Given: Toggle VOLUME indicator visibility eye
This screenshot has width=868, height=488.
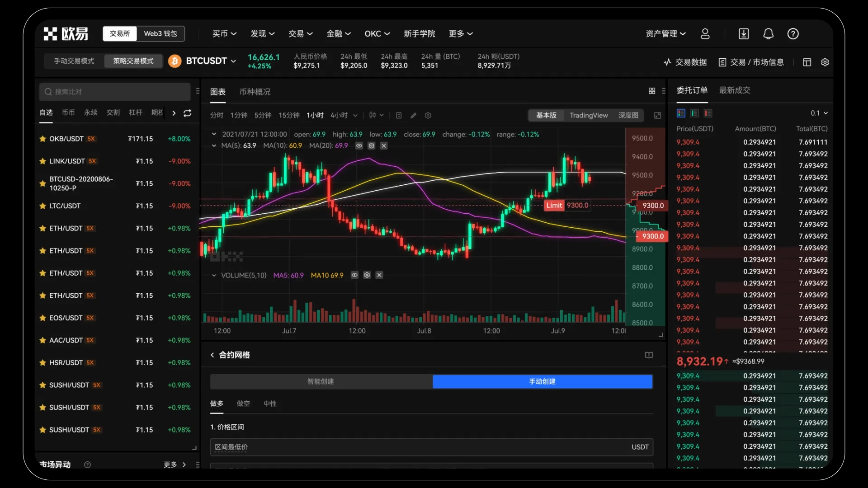Looking at the screenshot, I should (x=354, y=275).
